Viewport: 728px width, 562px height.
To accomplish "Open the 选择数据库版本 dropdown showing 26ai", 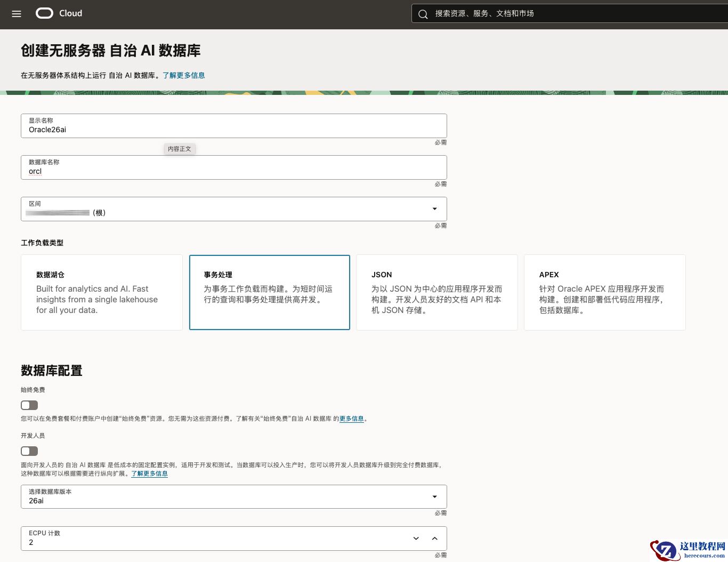I will [x=233, y=496].
